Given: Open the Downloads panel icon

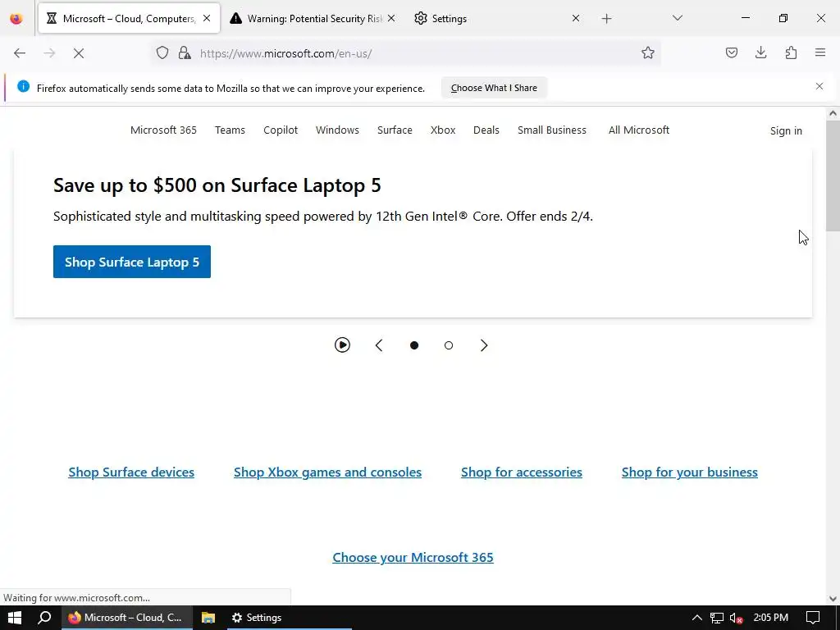Looking at the screenshot, I should point(760,52).
